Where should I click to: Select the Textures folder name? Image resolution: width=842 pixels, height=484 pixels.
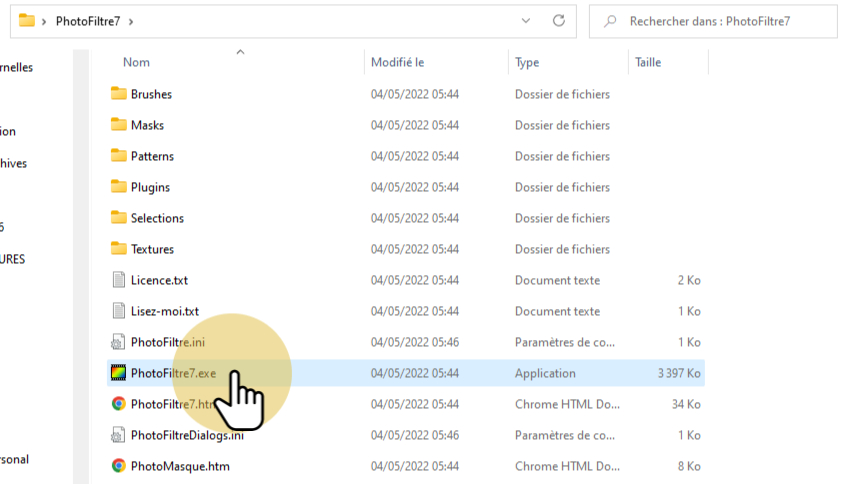[x=153, y=249]
